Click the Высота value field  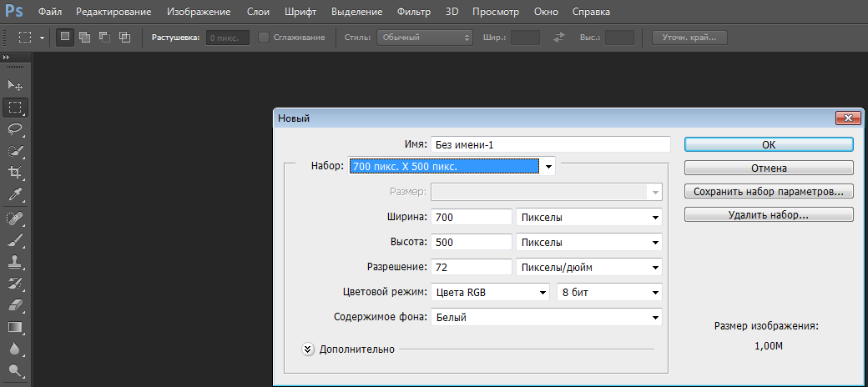pos(472,242)
